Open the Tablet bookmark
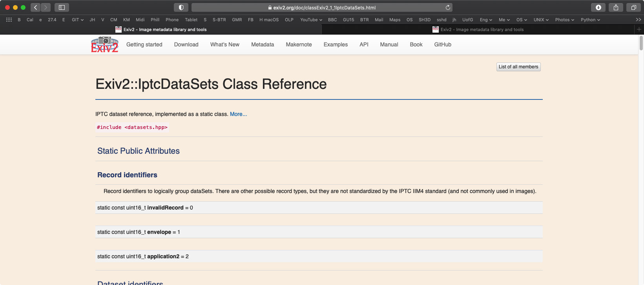This screenshot has height=285, width=644. tap(192, 20)
